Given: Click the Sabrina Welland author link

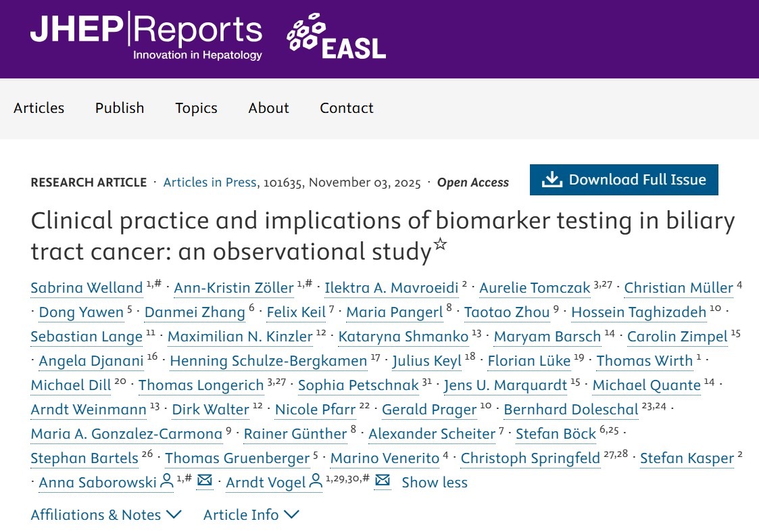Looking at the screenshot, I should (x=87, y=287).
